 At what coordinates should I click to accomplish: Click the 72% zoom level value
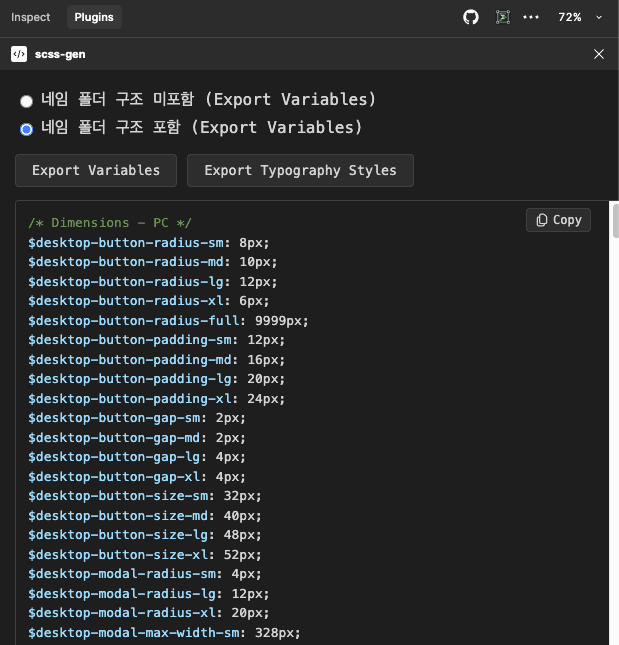click(x=570, y=17)
